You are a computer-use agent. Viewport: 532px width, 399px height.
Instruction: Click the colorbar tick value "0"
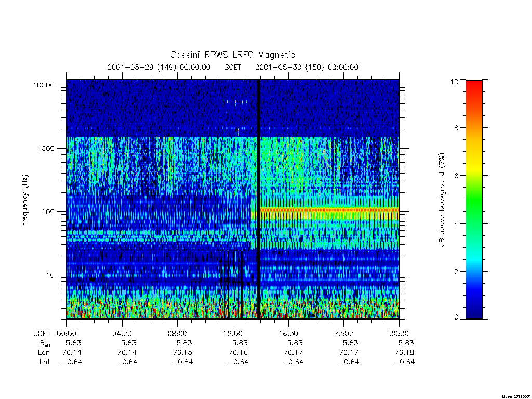456,317
